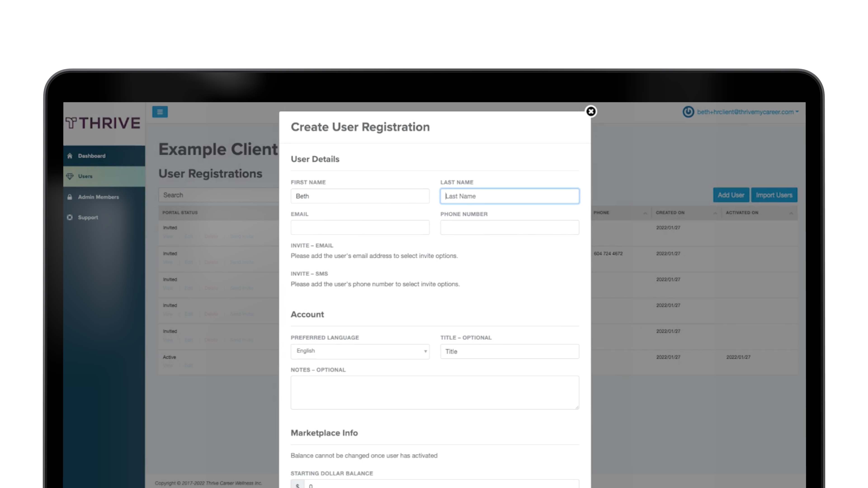The height and width of the screenshot is (488, 868).
Task: Click the Title optional input field
Action: point(509,351)
